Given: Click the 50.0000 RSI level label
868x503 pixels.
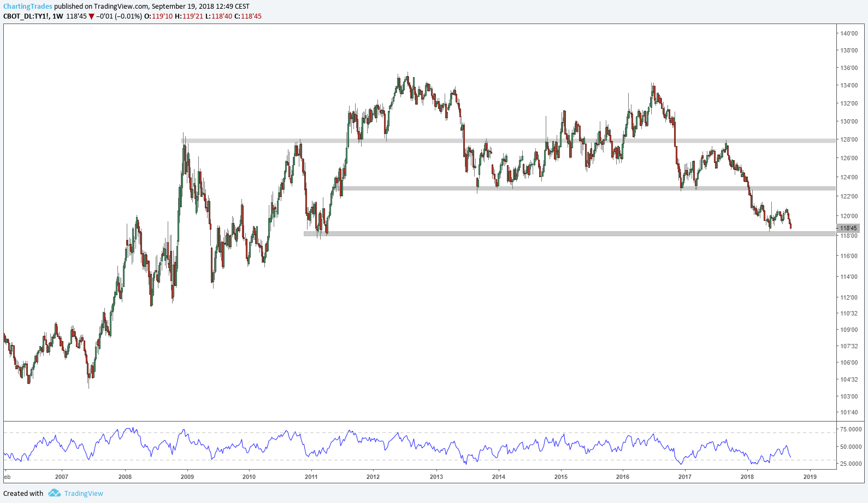Looking at the screenshot, I should coord(851,447).
